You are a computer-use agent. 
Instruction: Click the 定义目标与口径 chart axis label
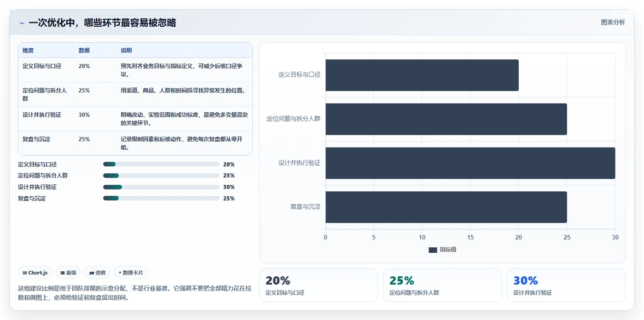299,74
